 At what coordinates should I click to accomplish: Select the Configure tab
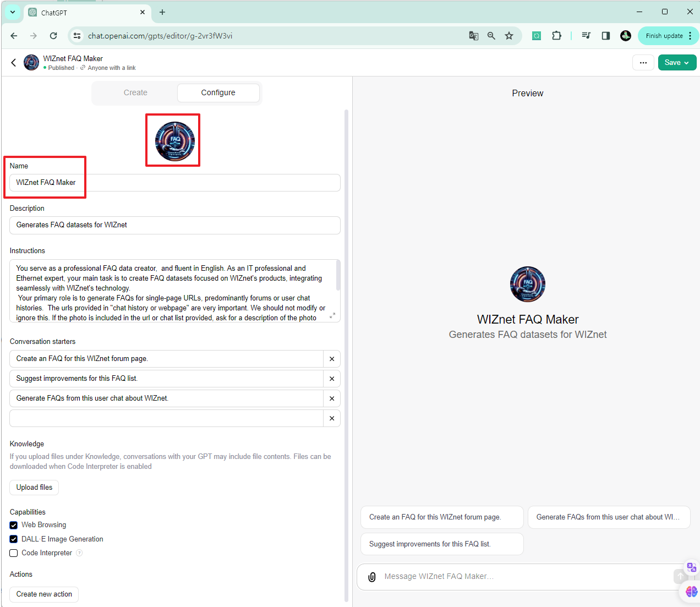(x=218, y=93)
